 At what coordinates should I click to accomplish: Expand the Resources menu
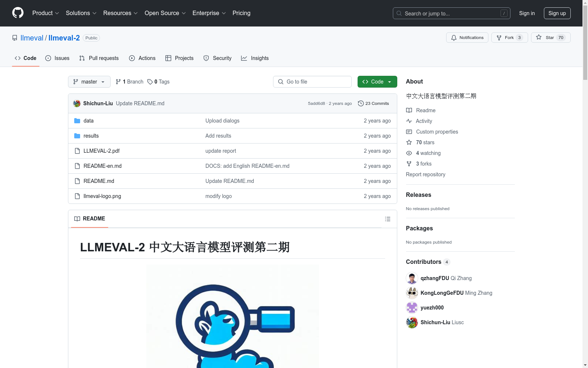[120, 13]
